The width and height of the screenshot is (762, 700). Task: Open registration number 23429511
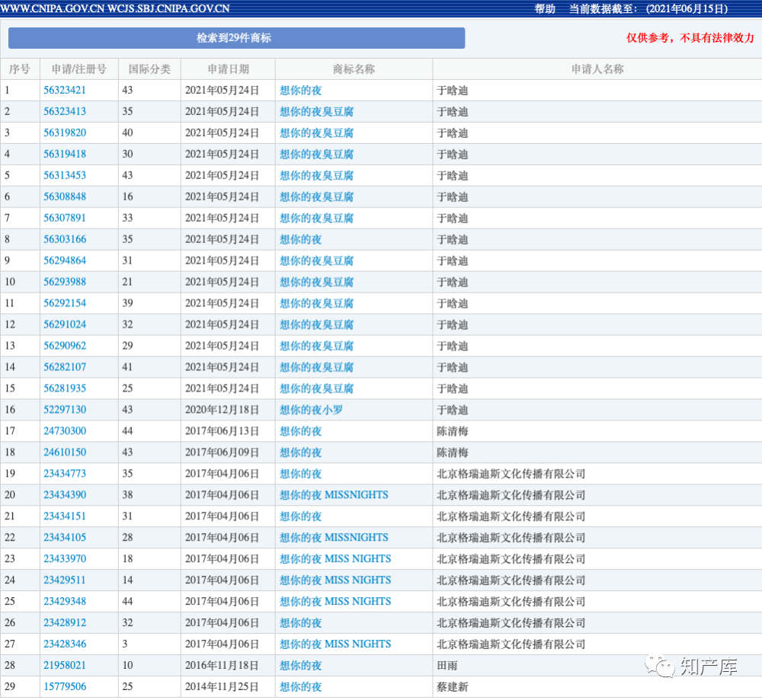pyautogui.click(x=65, y=580)
